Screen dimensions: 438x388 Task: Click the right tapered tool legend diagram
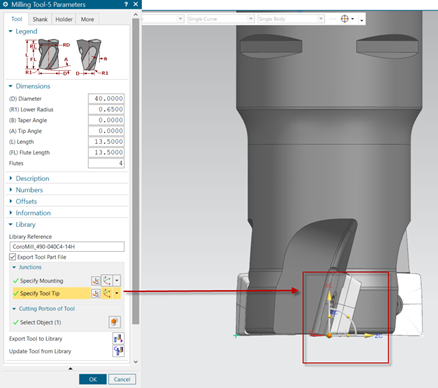click(91, 56)
